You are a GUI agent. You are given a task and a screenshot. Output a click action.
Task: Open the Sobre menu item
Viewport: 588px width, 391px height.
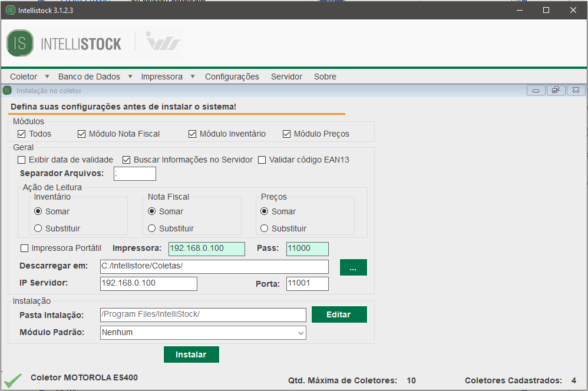click(325, 77)
